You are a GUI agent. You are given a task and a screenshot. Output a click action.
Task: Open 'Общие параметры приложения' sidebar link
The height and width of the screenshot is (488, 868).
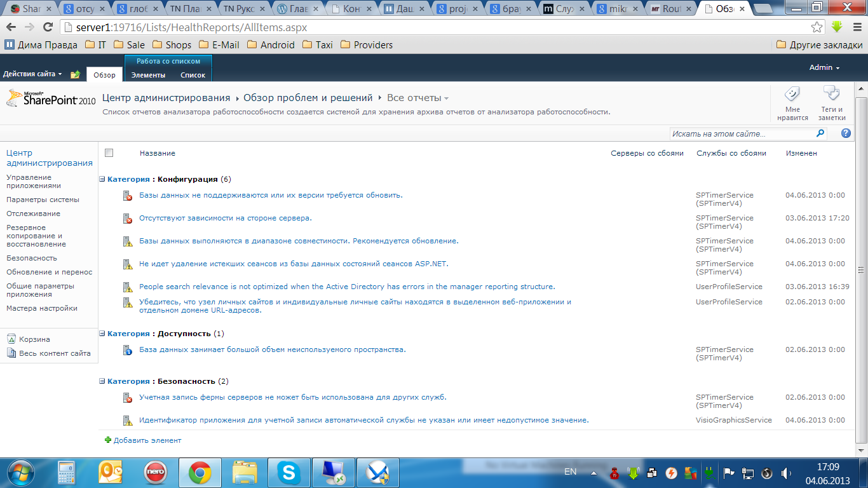40,290
